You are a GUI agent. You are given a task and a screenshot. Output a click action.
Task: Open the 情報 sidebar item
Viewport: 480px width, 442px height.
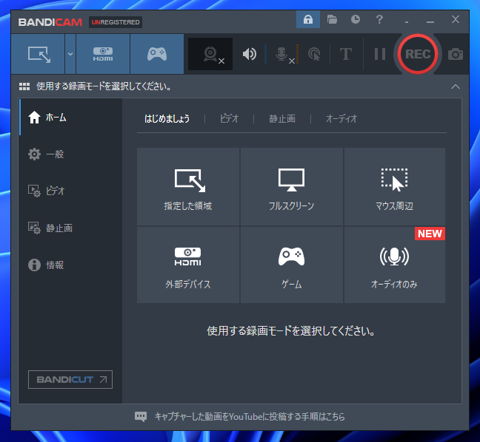point(70,265)
